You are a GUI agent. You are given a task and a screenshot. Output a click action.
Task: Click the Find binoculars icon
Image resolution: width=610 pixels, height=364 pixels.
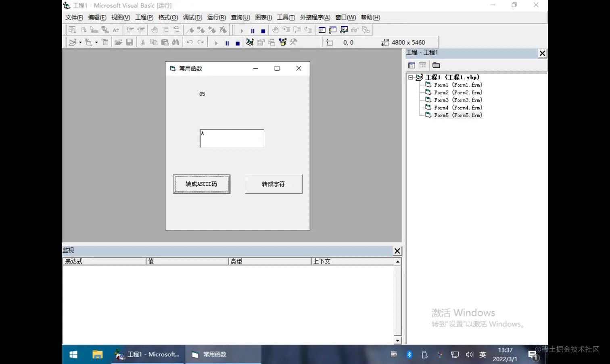[175, 42]
